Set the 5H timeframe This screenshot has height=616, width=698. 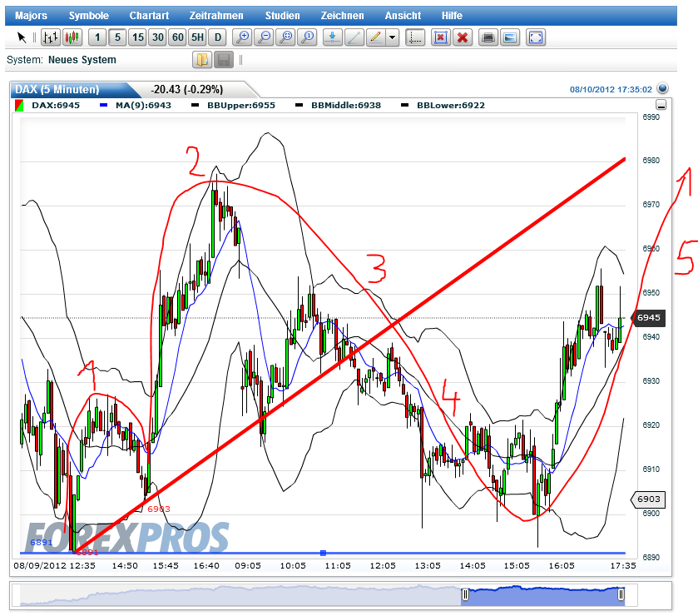[x=198, y=37]
